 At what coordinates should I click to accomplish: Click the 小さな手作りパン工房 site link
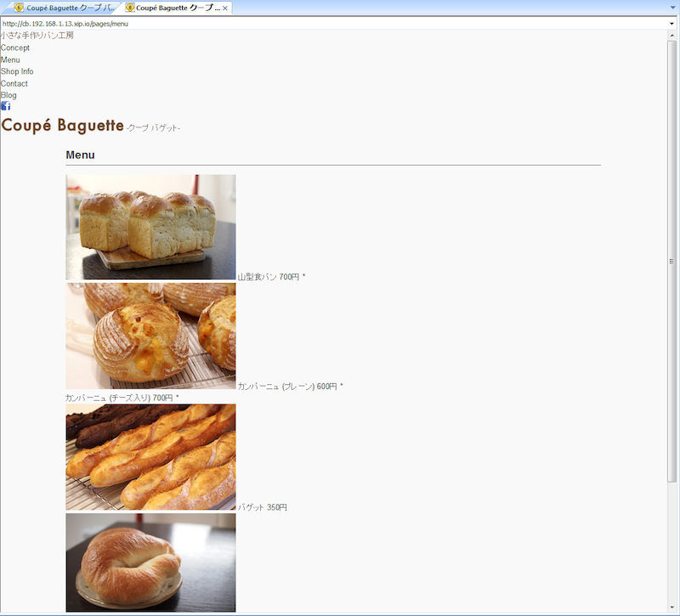(x=38, y=37)
